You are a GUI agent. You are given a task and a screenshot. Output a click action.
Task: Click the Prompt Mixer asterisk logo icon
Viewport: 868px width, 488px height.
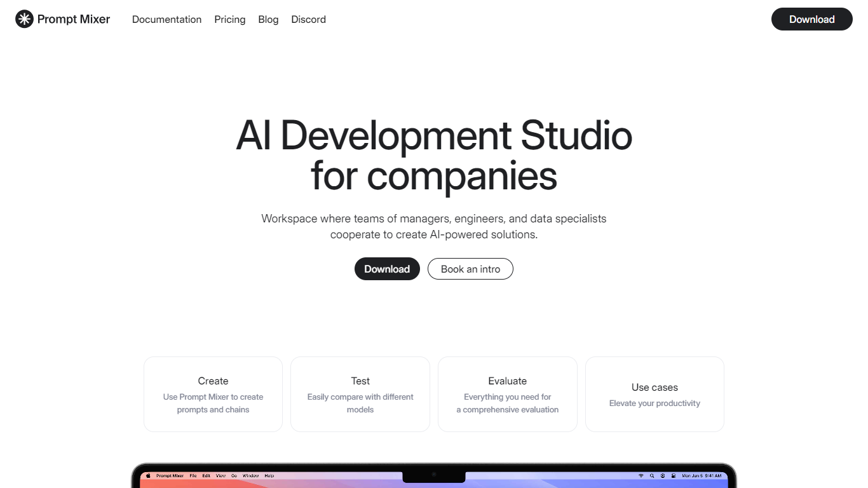(x=24, y=20)
